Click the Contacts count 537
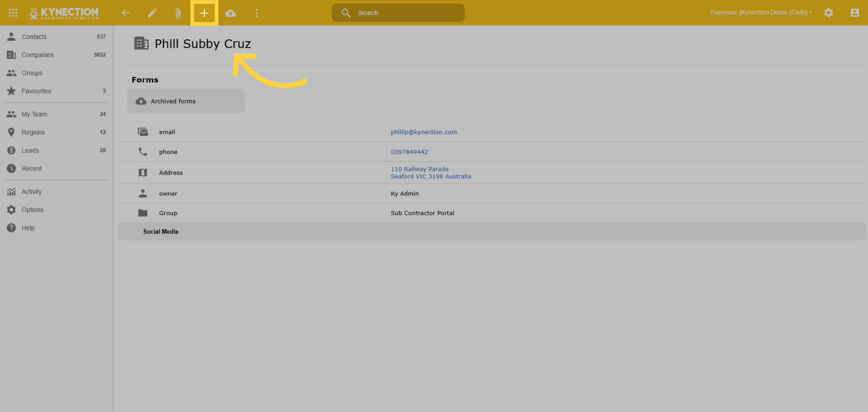This screenshot has height=412, width=868. [101, 37]
